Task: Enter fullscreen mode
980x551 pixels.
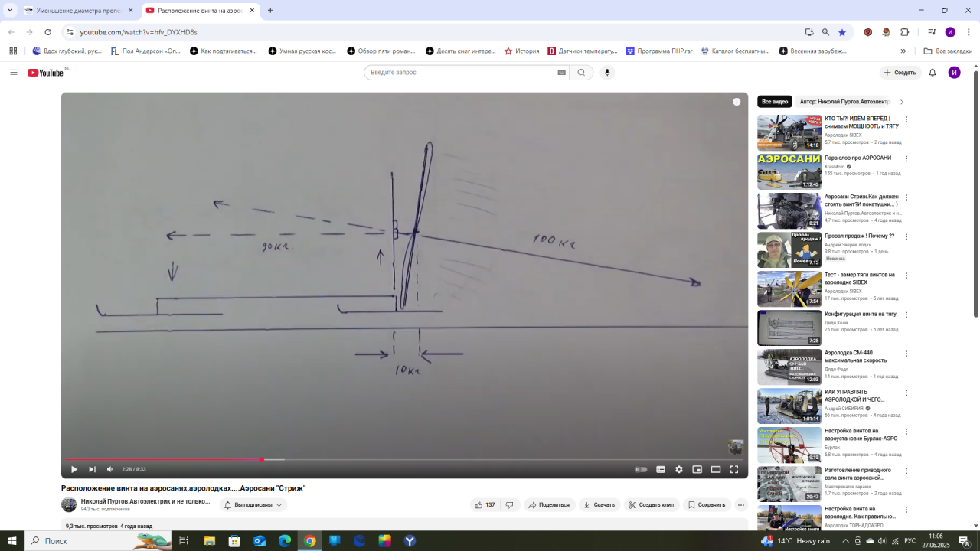Action: [733, 469]
